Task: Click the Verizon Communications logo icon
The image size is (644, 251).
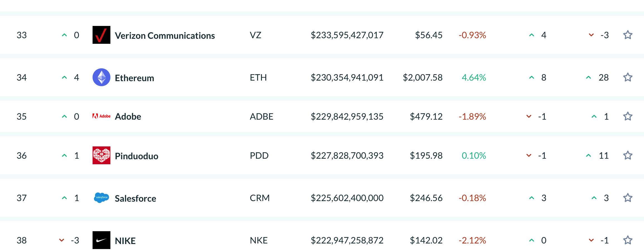Action: tap(101, 35)
